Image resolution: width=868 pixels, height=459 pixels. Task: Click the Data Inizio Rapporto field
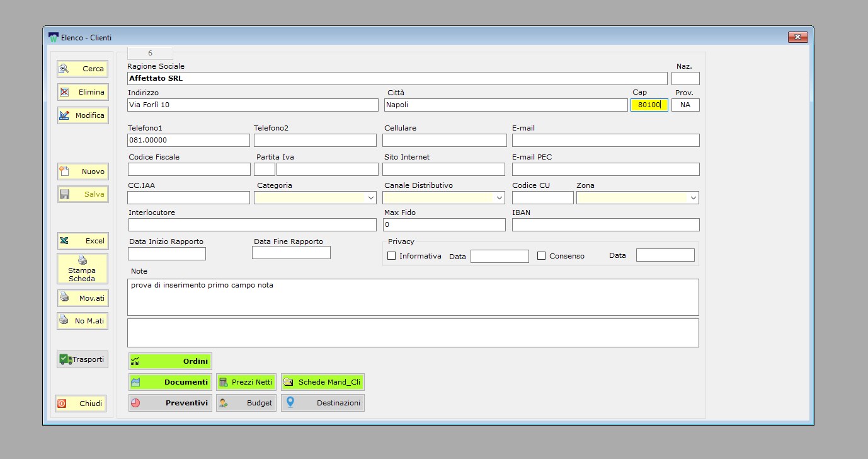tap(167, 253)
